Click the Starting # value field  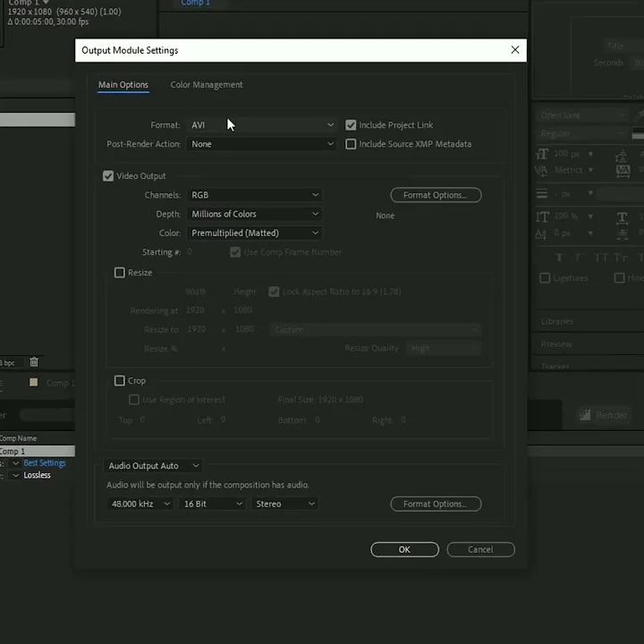tap(190, 251)
